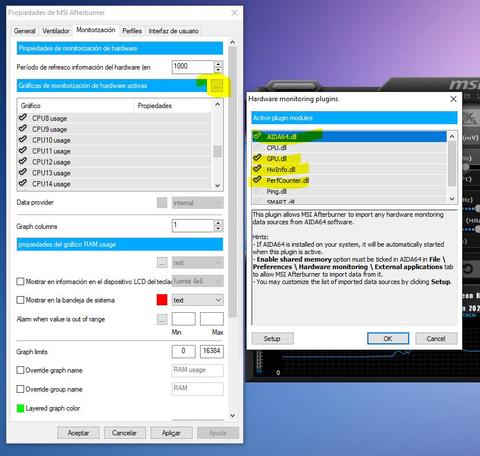480x456 pixels.
Task: Toggle CPU13 usage graph checkmark
Action: [23, 172]
